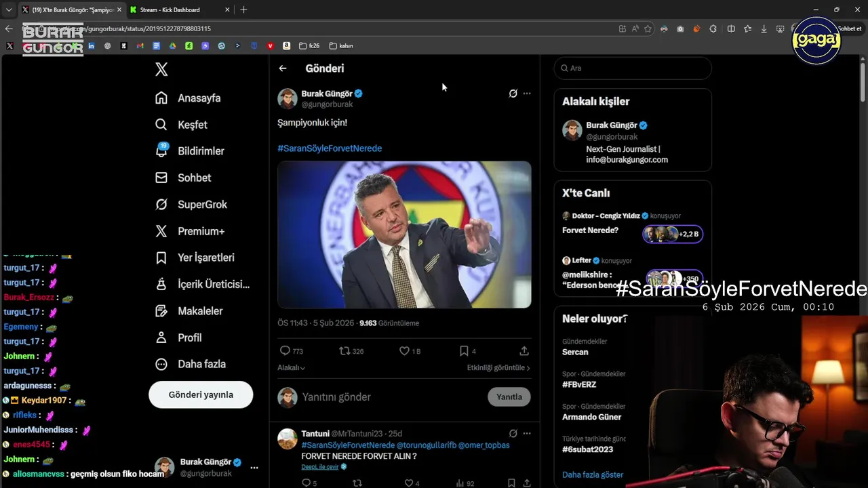Open browser extensions puzzle icon
Image resolution: width=868 pixels, height=488 pixels.
coord(713,28)
